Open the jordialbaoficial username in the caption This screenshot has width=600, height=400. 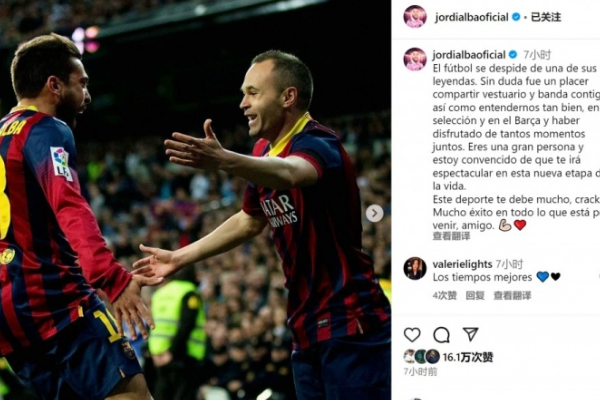pos(469,55)
